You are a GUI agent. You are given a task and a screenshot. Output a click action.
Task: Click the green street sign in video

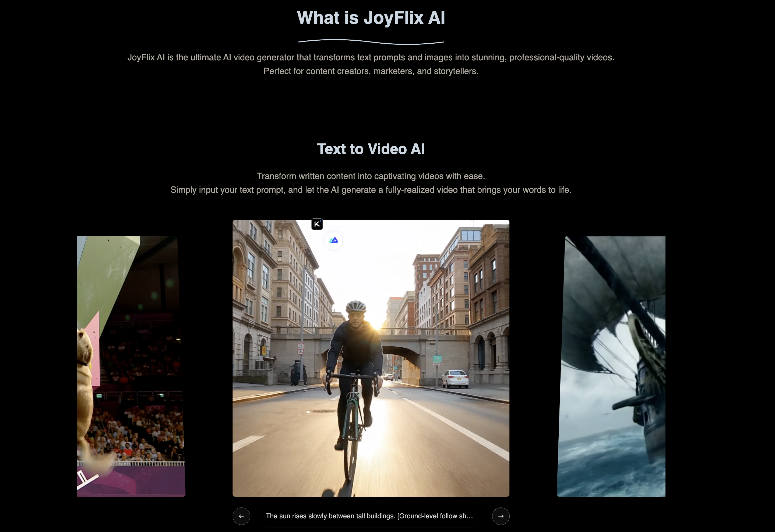click(437, 359)
